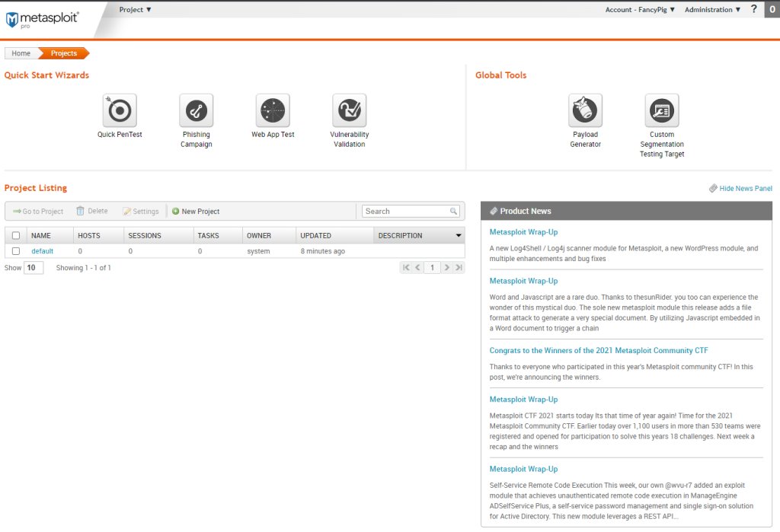780x532 pixels.
Task: Open Custom Segmentation Testing Target icon
Action: coord(662,110)
